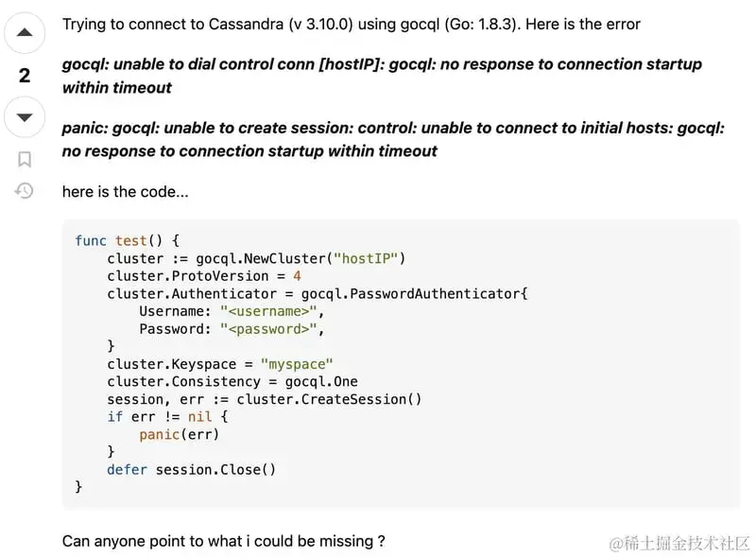Click the cluster.Keyspace "myspace" line
Viewport: 756px width, 558px height.
tap(220, 364)
